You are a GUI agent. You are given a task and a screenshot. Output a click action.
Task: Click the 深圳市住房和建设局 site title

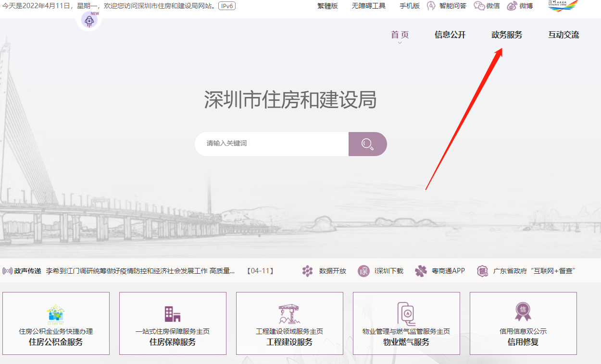coord(290,100)
